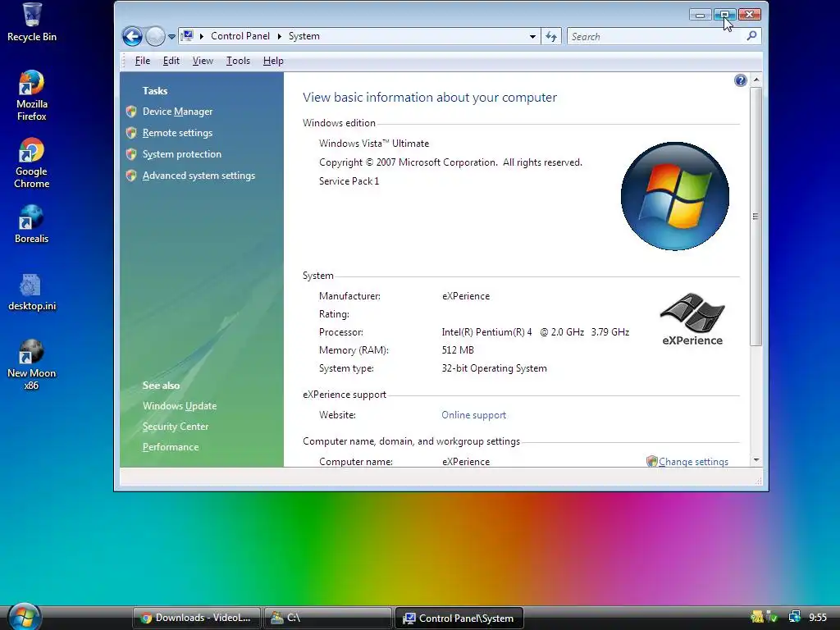Screen dimensions: 840x630
Task: Open the File menu
Action: pos(143,61)
